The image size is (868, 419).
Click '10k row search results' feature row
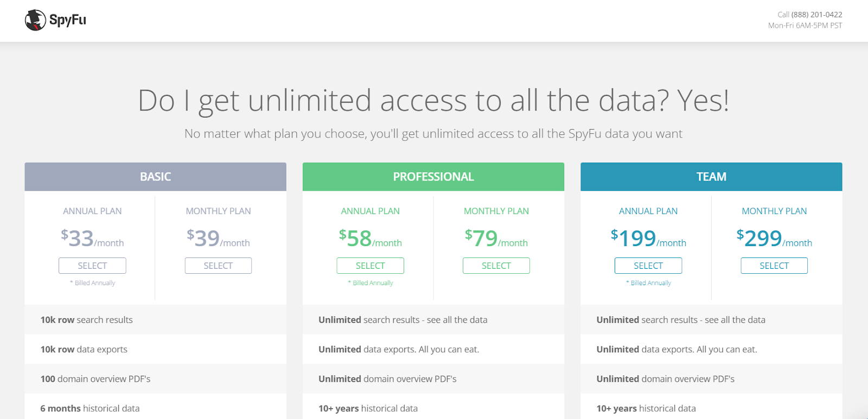[x=87, y=320]
